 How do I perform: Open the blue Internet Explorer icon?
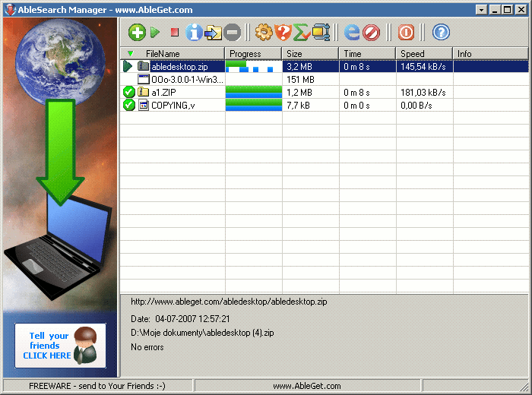[352, 33]
